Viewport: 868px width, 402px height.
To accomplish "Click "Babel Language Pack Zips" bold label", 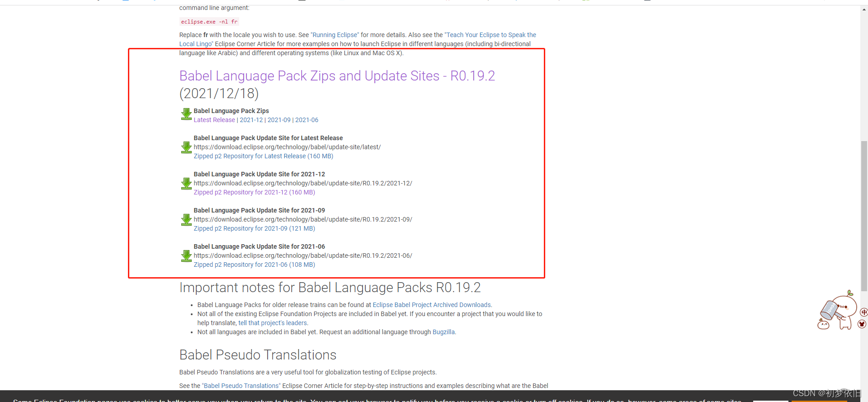I will point(231,111).
